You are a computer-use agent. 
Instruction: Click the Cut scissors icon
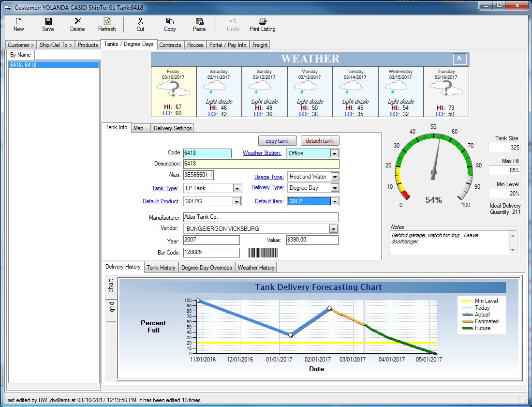(140, 21)
